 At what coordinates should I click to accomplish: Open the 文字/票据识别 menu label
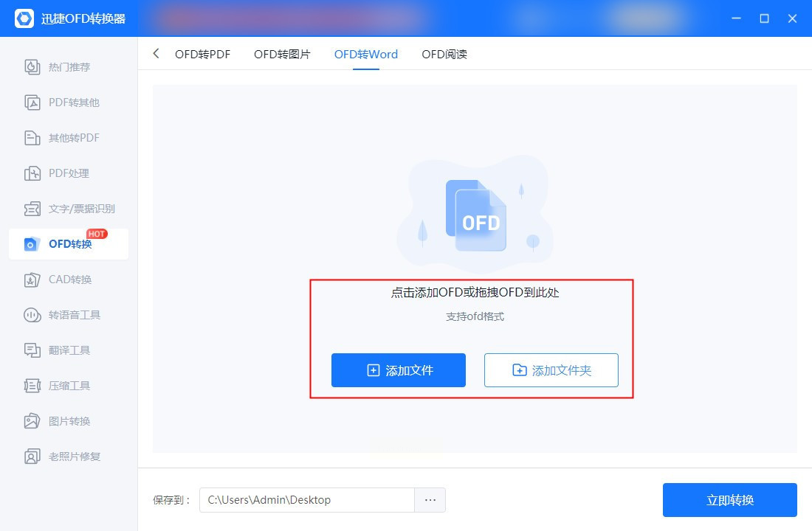point(82,209)
